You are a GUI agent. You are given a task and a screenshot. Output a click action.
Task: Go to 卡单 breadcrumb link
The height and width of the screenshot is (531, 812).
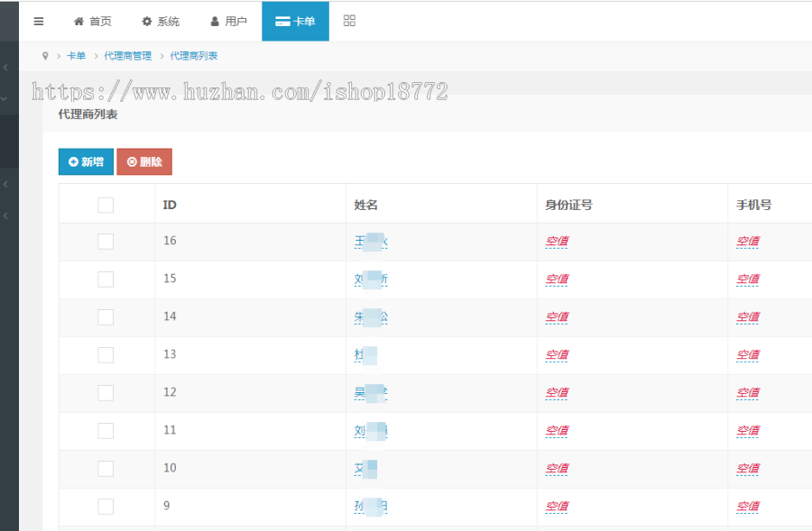(76, 56)
